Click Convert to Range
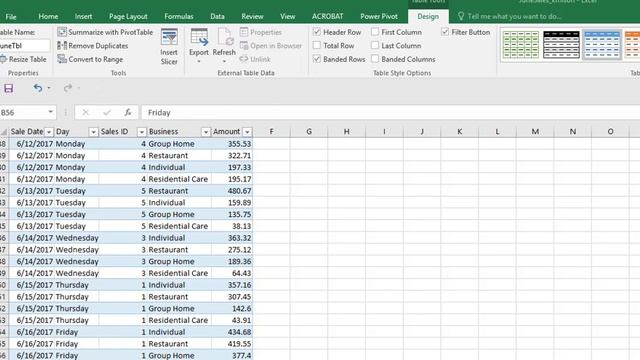640x360 pixels. click(x=90, y=59)
